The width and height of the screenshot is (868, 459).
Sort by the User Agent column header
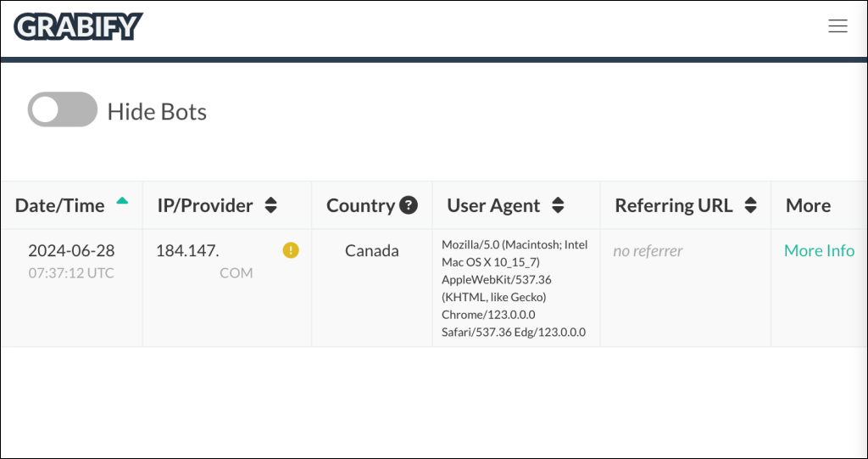493,205
